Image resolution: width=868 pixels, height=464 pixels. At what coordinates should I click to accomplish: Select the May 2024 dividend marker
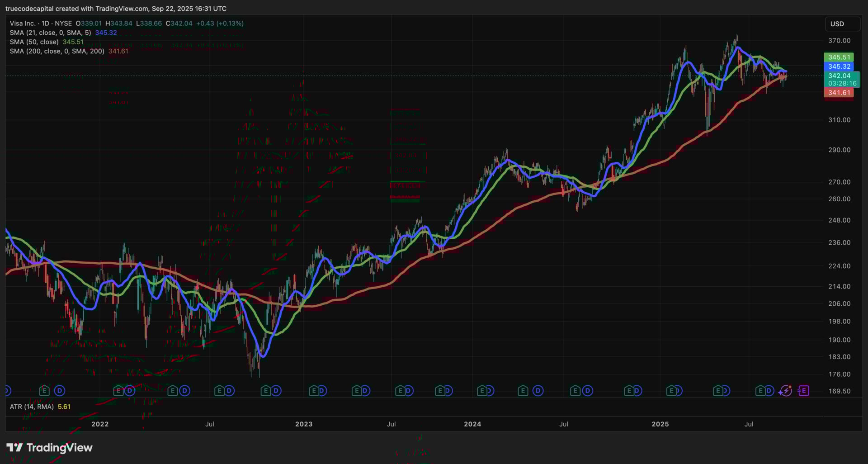pyautogui.click(x=538, y=390)
